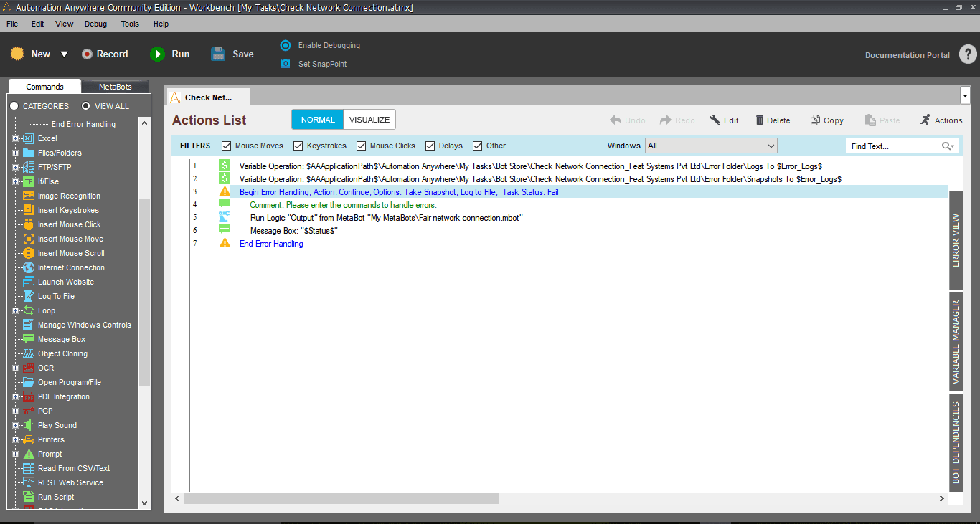The height and width of the screenshot is (524, 980).
Task: Select the VIEW ALL radio button
Action: pos(86,106)
